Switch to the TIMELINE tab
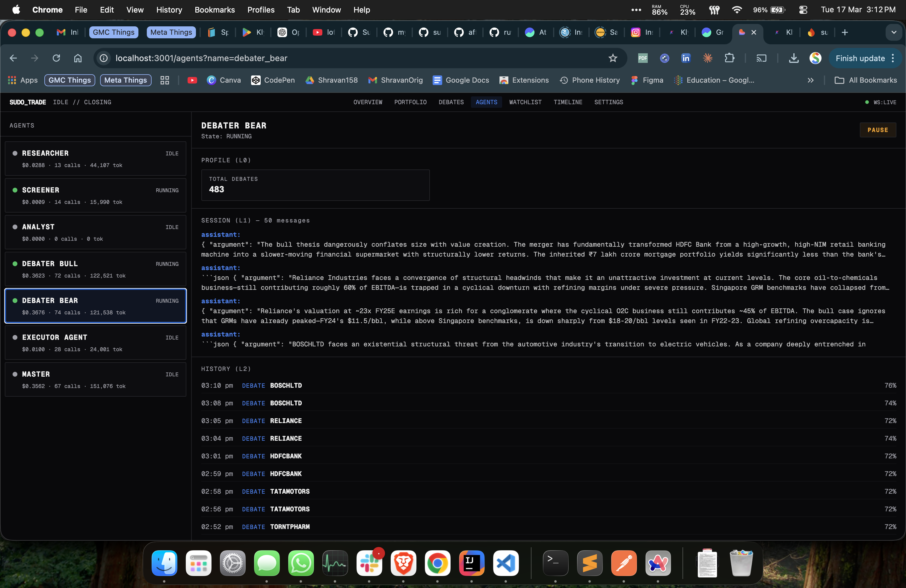906x588 pixels. 568,102
